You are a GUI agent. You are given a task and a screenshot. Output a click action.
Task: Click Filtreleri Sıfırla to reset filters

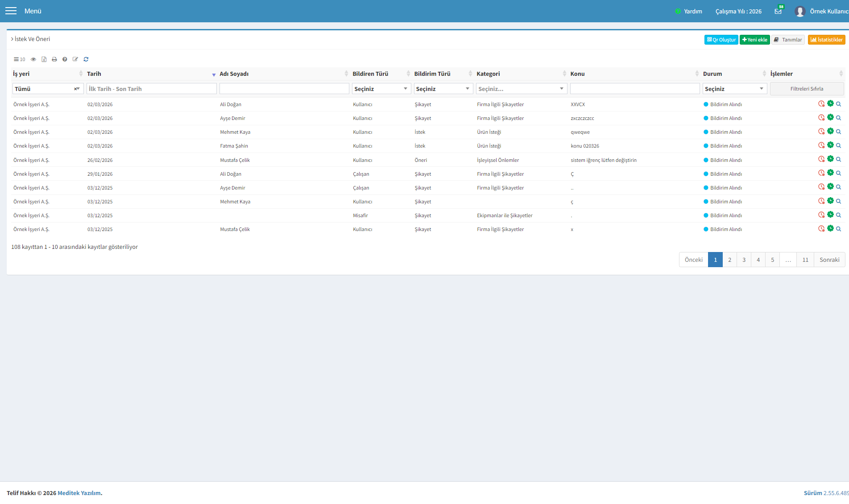click(x=807, y=89)
